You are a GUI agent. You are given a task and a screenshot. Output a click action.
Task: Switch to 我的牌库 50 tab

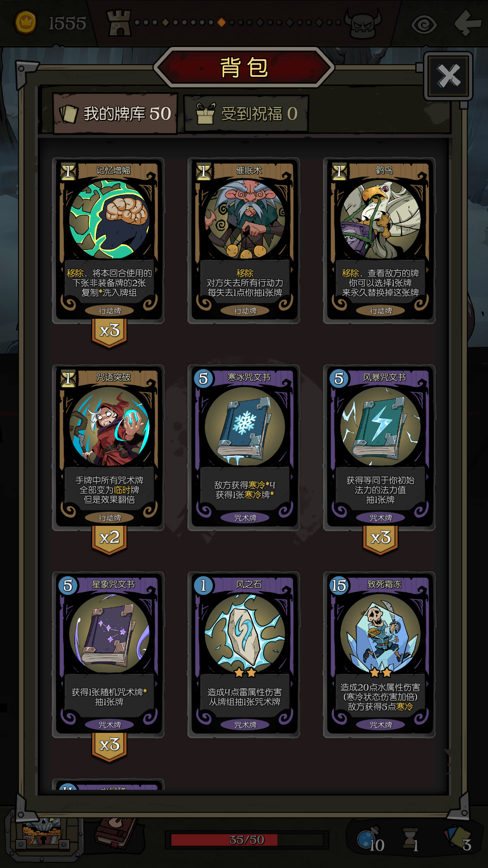tap(115, 113)
